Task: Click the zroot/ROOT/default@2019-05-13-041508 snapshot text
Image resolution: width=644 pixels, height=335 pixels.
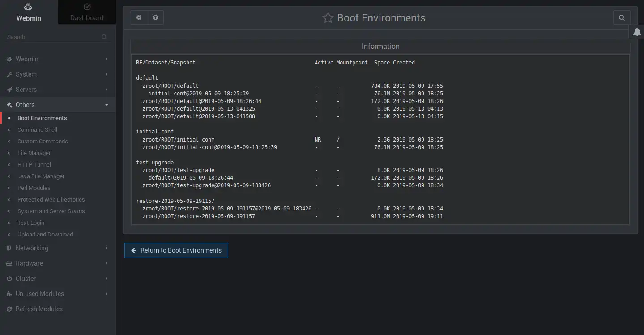Action: click(x=199, y=116)
